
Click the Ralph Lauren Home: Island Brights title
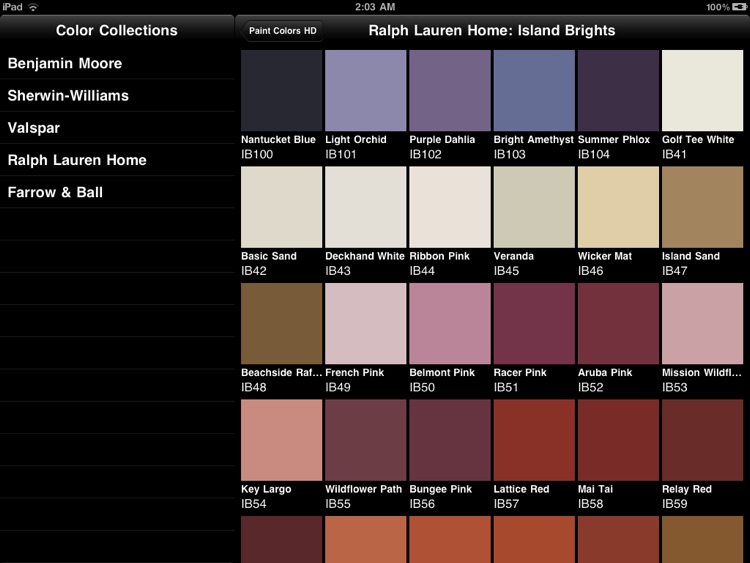click(492, 31)
